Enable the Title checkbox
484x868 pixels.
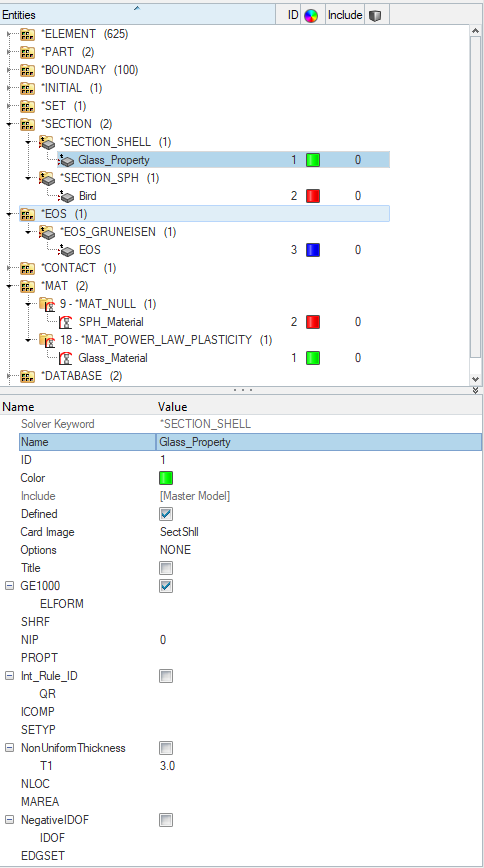pyautogui.click(x=166, y=568)
